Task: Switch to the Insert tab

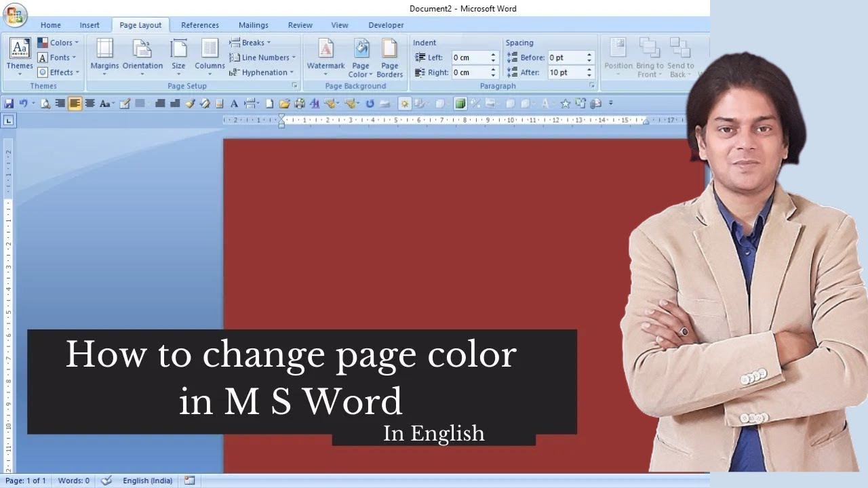Action: click(90, 25)
